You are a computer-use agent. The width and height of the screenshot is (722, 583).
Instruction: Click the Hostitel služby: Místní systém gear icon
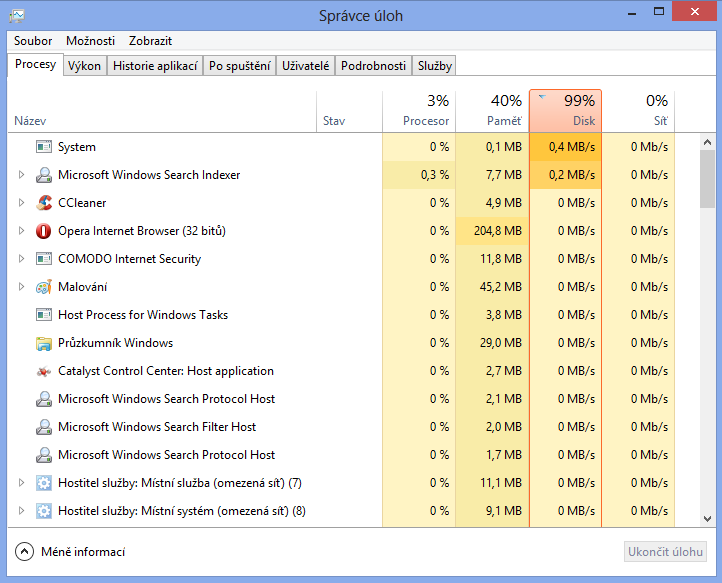43,511
